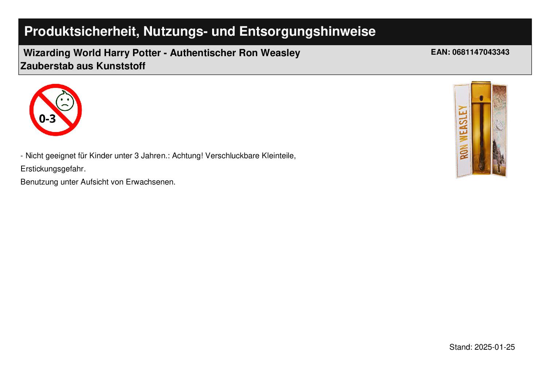Click the Ron Weasley wand product image
Image resolution: width=554 pixels, height=392 pixels.
click(480, 130)
